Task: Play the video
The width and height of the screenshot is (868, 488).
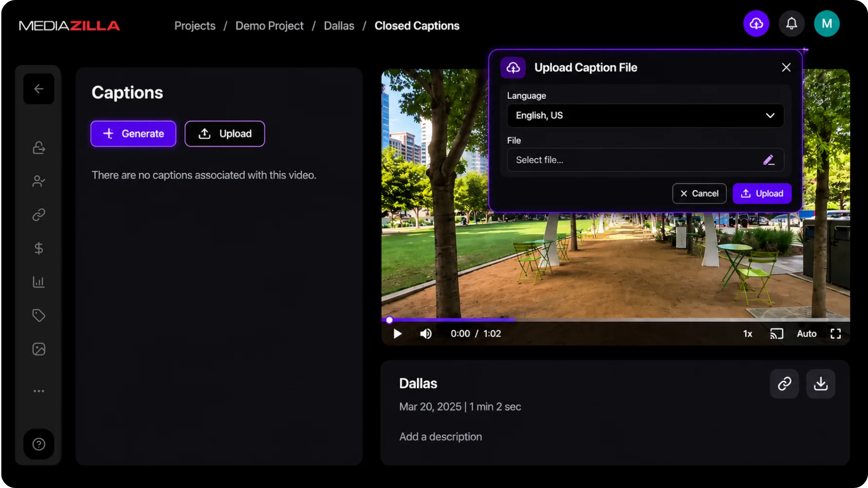Action: point(397,334)
